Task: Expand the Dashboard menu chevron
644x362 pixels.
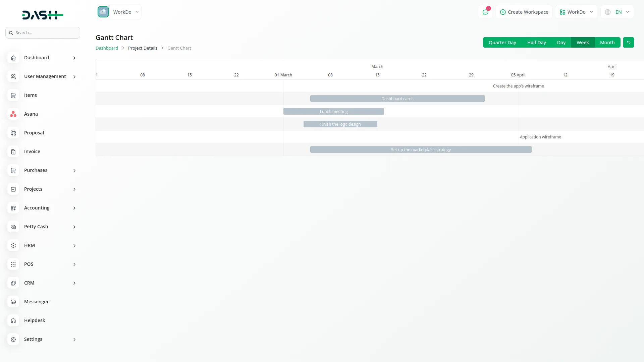Action: click(74, 58)
